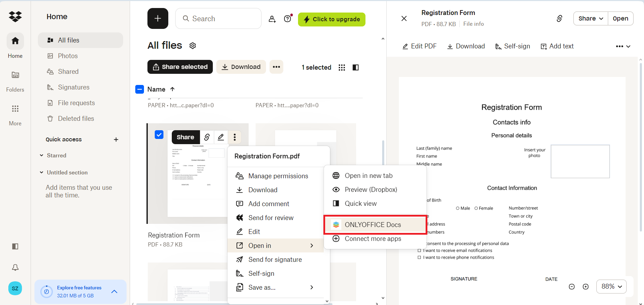The image size is (644, 305).
Task: Open the 88% zoom level dropdown
Action: 611,287
